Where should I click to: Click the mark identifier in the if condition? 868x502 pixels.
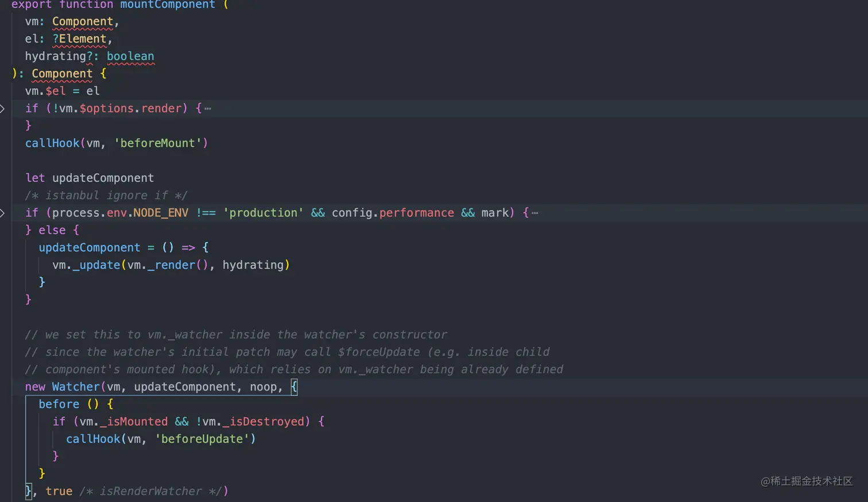click(x=495, y=213)
